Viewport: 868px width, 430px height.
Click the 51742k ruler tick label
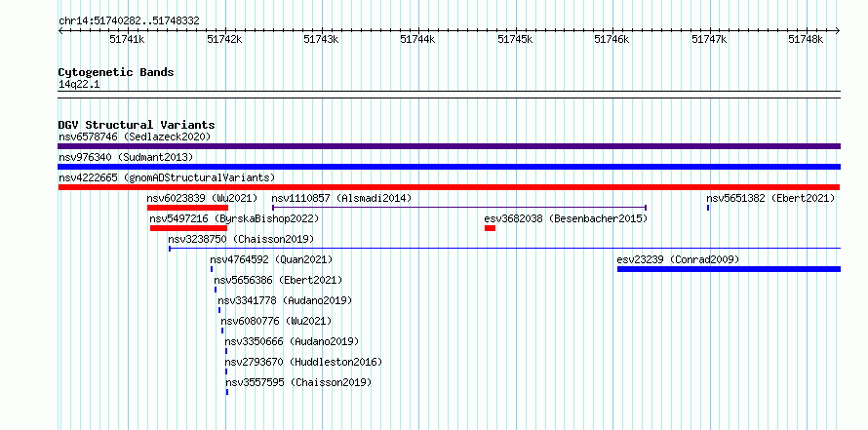coord(224,39)
